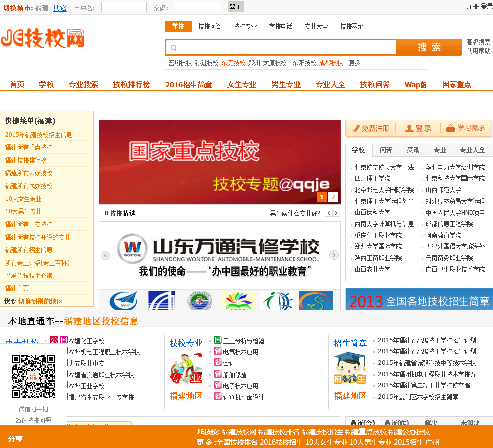This screenshot has height=448, width=493.
Task: Open the 资讯 tab in right panel
Action: click(x=413, y=150)
